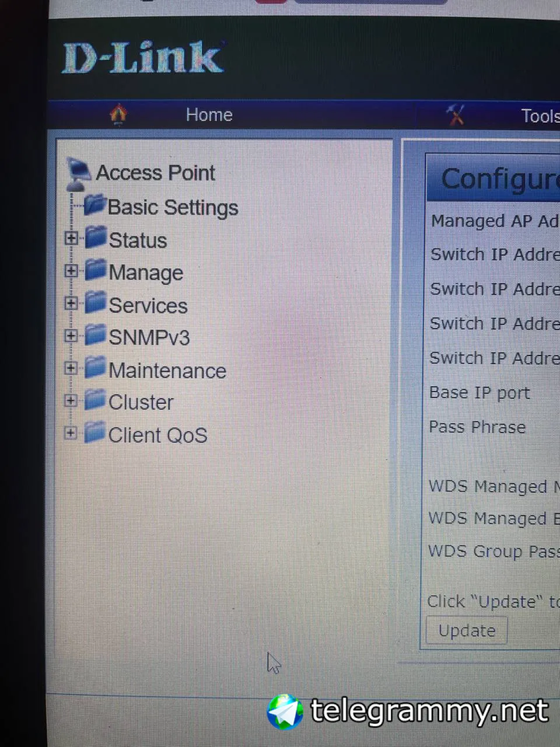
Task: Click the Update button
Action: (467, 631)
